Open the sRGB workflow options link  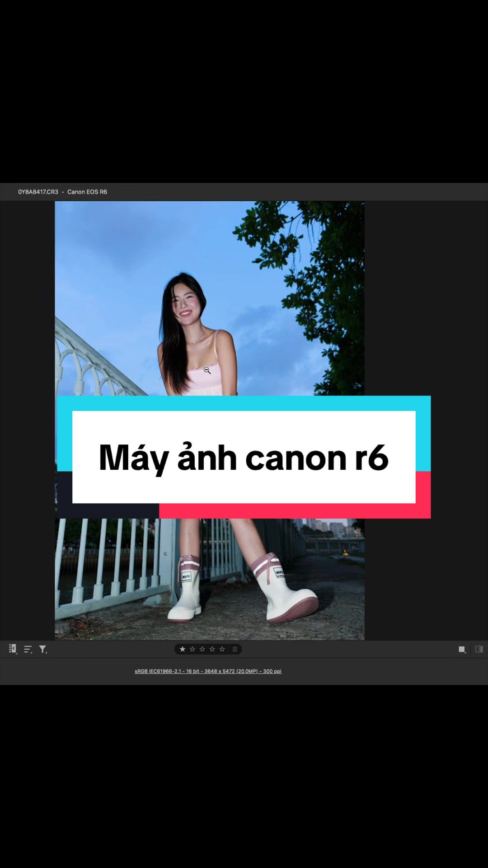click(208, 671)
